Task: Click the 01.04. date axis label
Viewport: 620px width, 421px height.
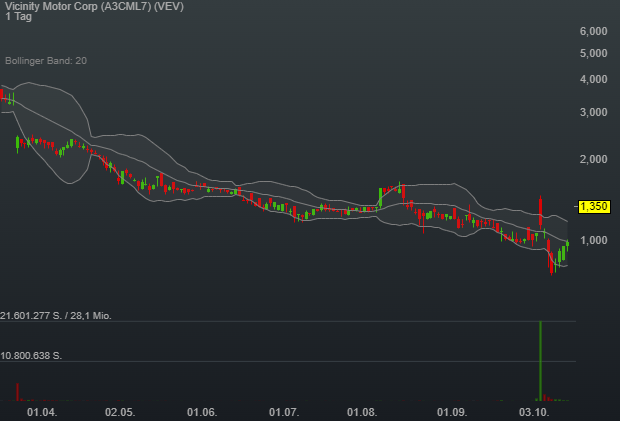Action: click(x=42, y=412)
